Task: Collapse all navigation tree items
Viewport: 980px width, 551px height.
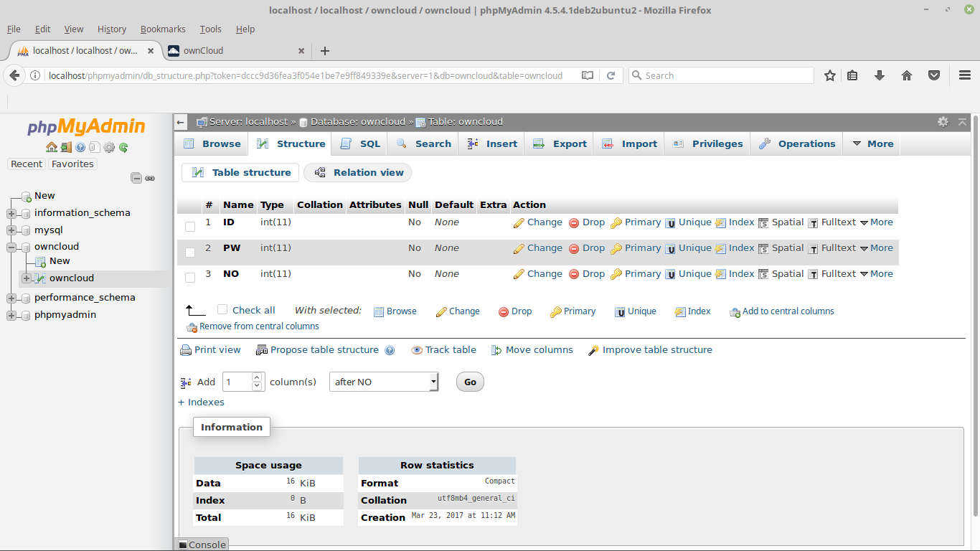Action: click(136, 178)
